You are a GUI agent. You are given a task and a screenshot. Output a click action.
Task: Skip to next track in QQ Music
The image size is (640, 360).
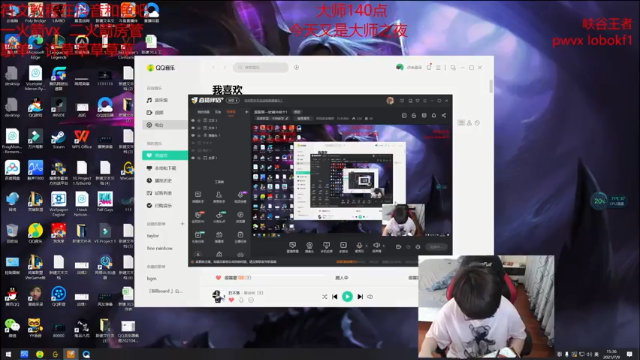coord(360,297)
